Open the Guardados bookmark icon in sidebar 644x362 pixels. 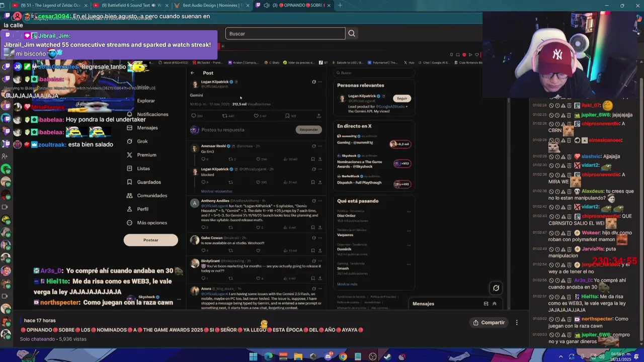tap(129, 182)
